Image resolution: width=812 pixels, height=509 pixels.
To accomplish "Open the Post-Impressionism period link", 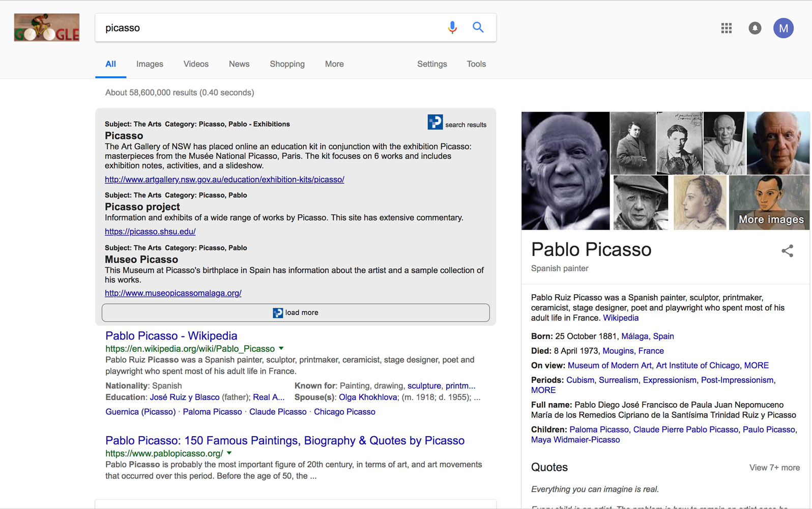I will (x=737, y=380).
